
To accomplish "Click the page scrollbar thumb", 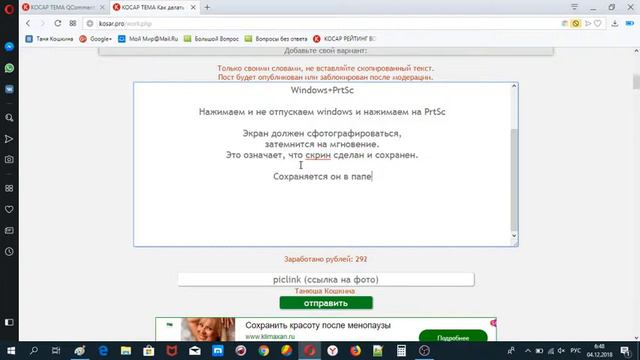I will [x=636, y=81].
